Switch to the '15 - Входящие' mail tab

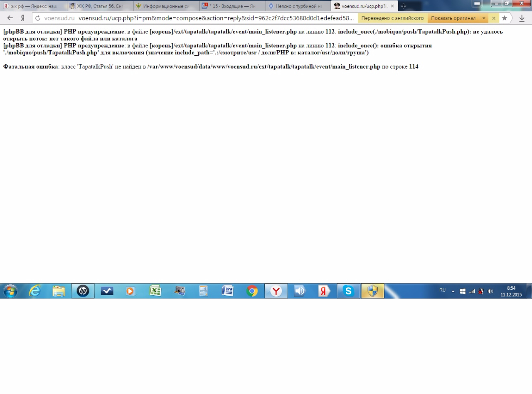(233, 6)
